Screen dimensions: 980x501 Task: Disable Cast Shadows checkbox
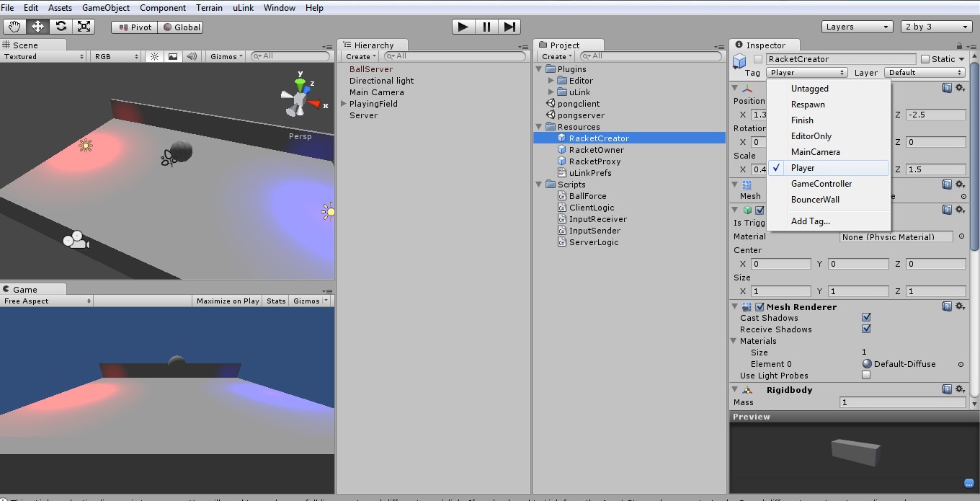click(x=866, y=317)
